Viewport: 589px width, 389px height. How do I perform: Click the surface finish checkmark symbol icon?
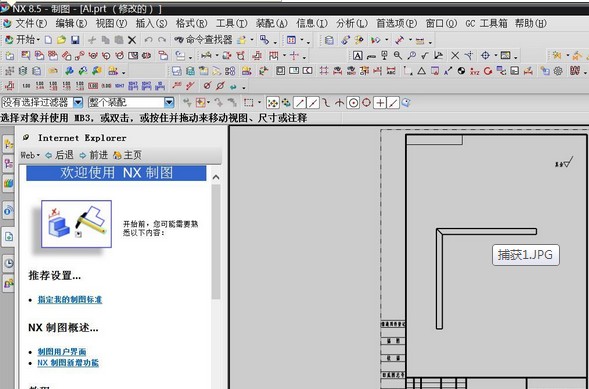click(424, 56)
